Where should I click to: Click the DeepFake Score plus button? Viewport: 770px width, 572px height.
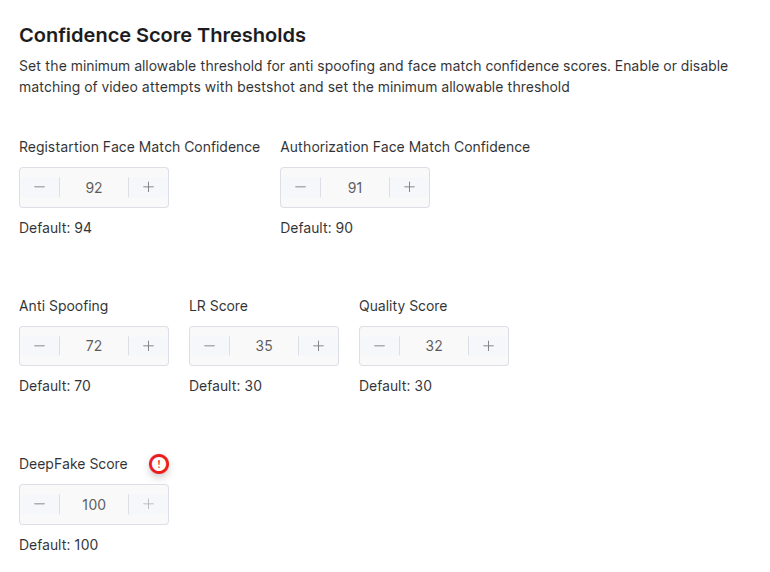coord(148,505)
